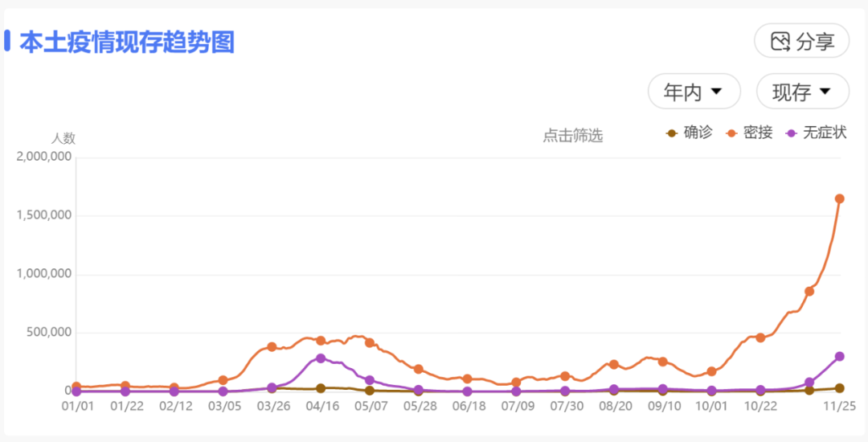Click the 分享 share button
The width and height of the screenshot is (868, 442).
(x=801, y=41)
